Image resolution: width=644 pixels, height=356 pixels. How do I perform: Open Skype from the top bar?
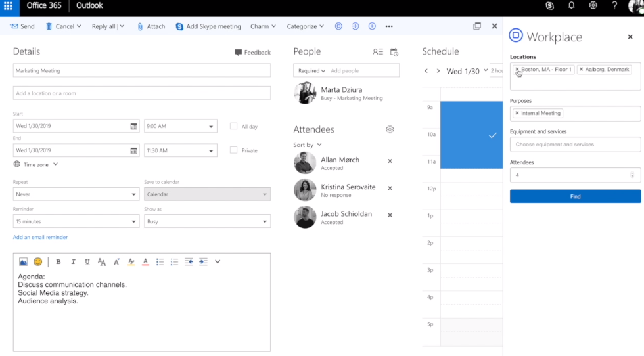[x=549, y=6]
